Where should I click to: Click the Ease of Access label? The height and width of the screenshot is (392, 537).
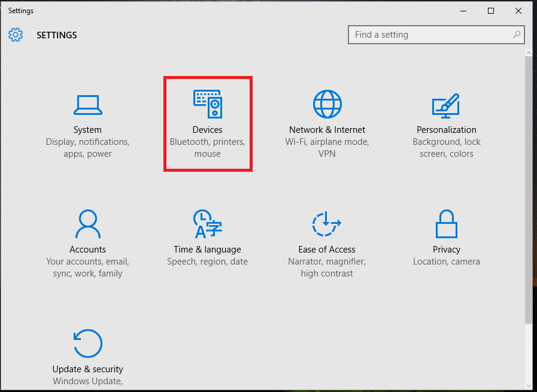click(x=327, y=249)
